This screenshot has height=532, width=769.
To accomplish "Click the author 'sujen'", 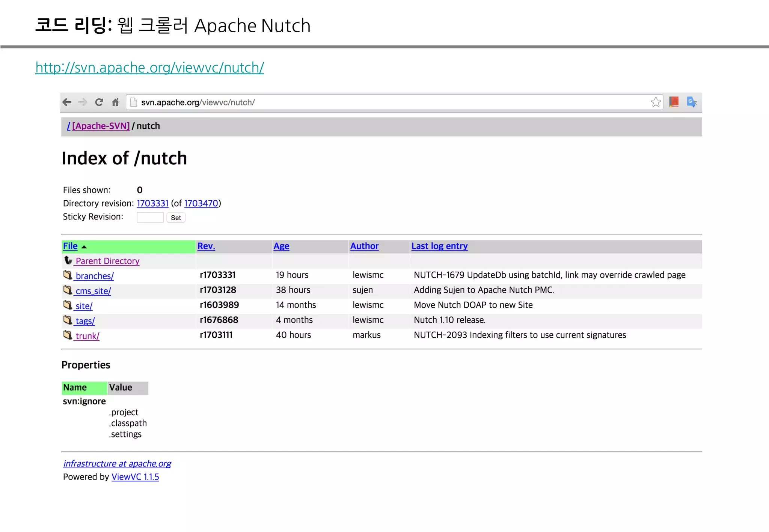I will point(363,290).
